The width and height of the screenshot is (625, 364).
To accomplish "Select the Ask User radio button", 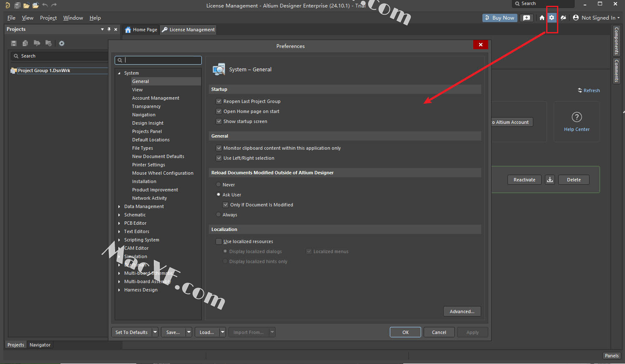I will (x=218, y=195).
